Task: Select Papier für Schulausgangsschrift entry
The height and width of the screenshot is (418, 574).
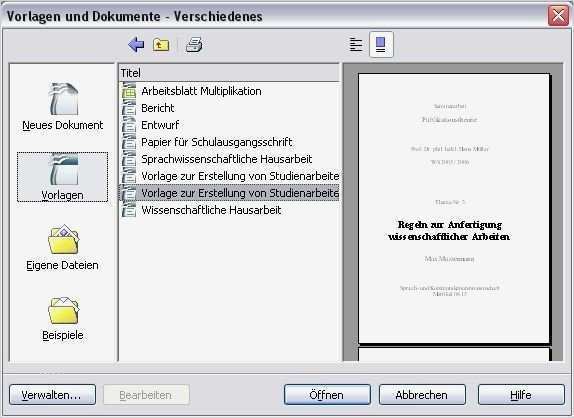Action: click(x=217, y=142)
